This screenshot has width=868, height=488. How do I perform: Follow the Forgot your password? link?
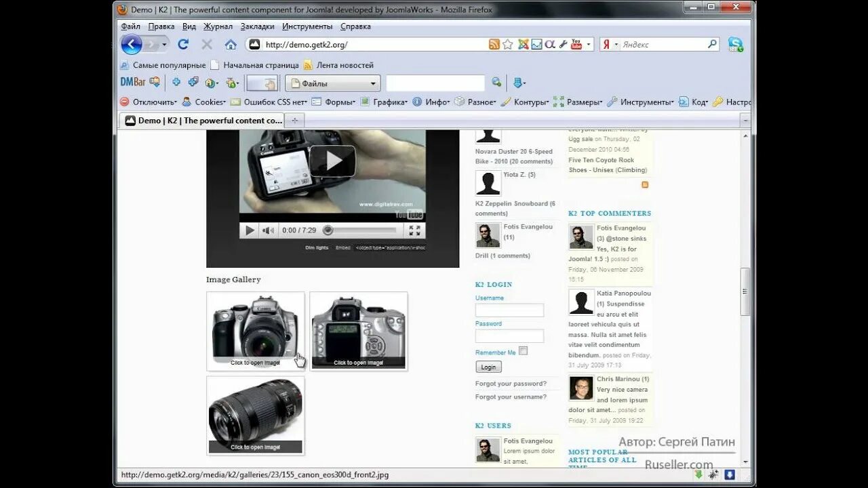click(x=511, y=384)
